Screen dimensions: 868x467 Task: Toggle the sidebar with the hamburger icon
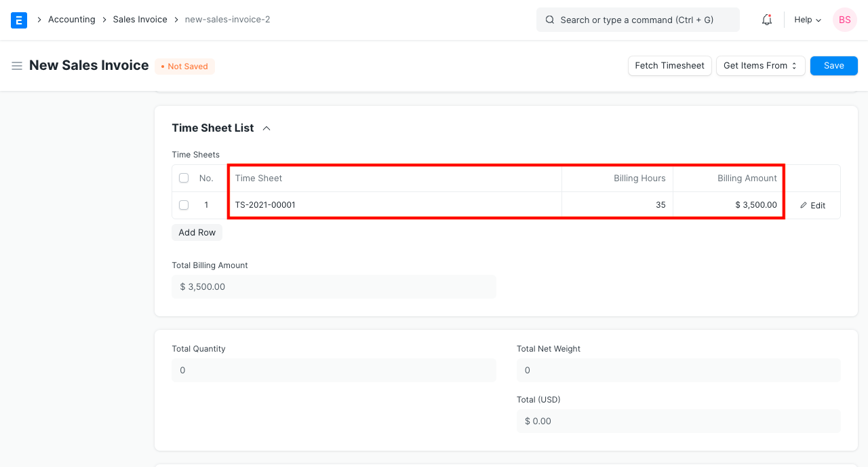pos(17,66)
